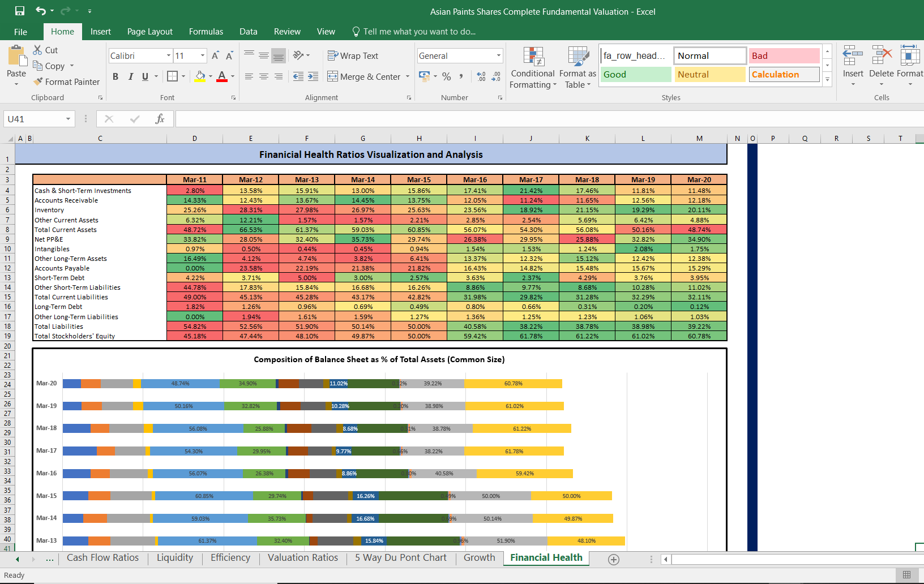Align text right
924x584 pixels.
(279, 76)
